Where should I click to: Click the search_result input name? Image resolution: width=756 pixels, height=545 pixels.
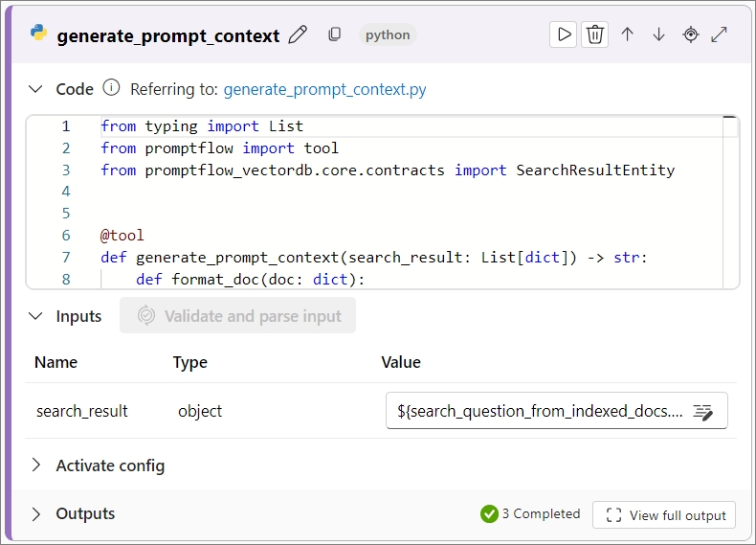pos(82,411)
